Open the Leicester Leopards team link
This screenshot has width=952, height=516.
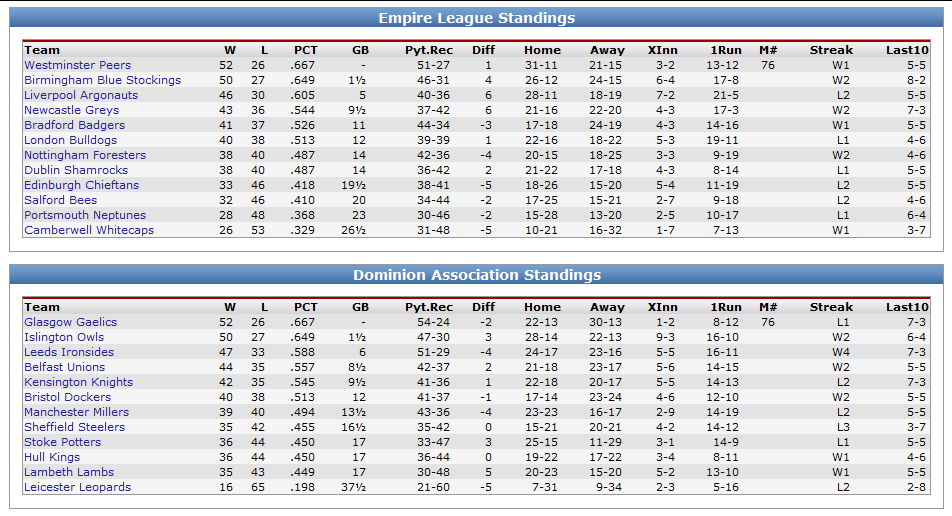(77, 487)
